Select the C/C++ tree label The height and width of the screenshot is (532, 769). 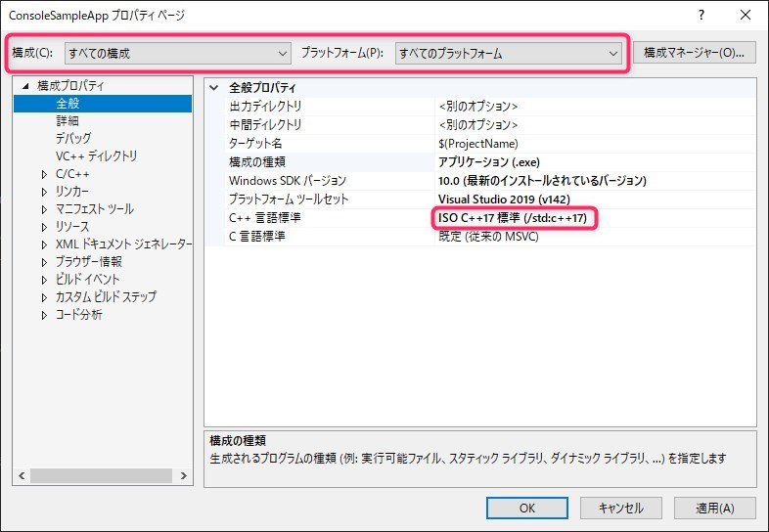(72, 173)
